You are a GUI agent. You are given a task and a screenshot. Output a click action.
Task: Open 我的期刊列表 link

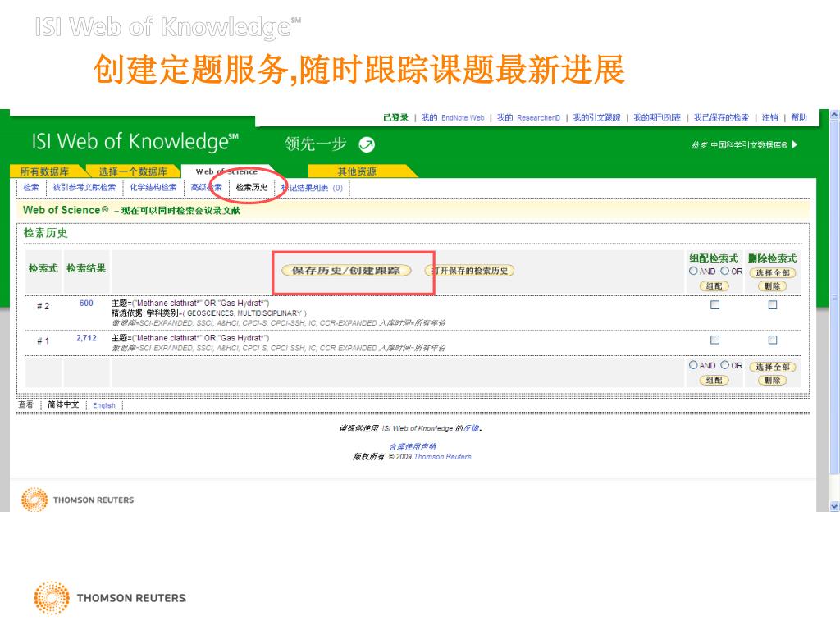[657, 117]
